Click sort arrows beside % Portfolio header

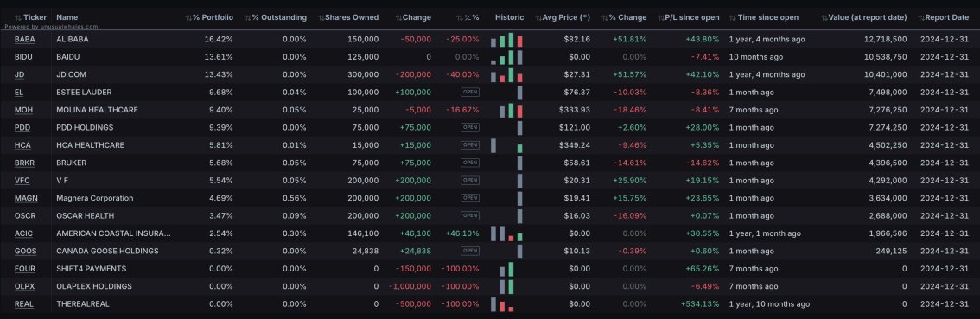[188, 17]
